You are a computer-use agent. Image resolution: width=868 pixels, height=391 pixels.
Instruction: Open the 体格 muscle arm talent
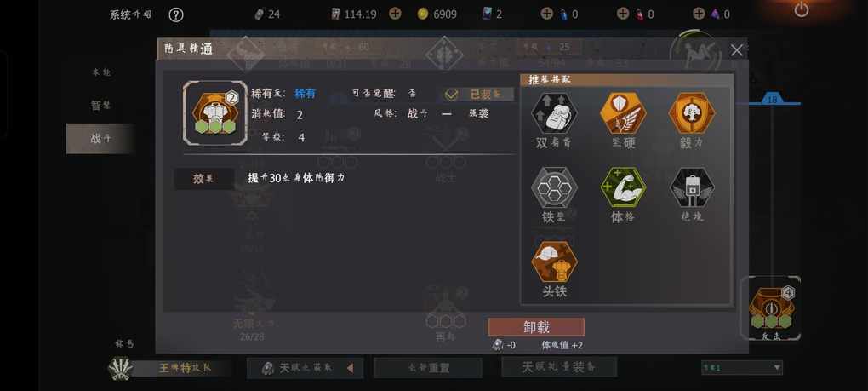point(623,187)
